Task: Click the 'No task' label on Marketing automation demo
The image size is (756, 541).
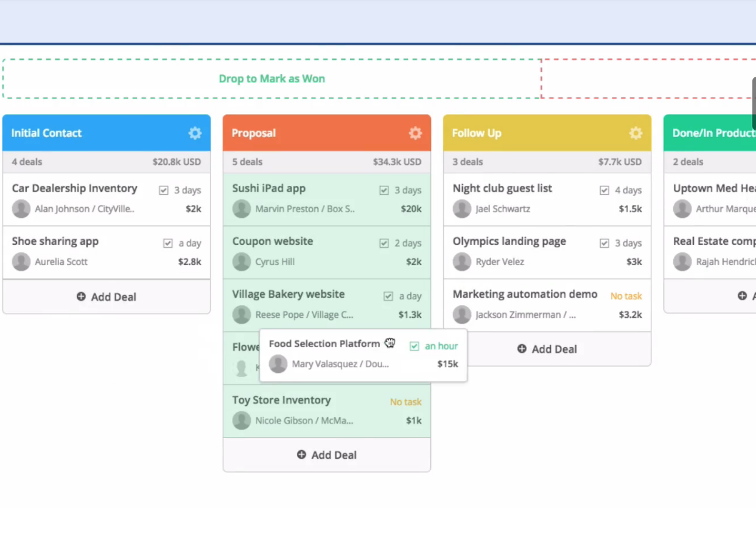Action: pos(626,296)
